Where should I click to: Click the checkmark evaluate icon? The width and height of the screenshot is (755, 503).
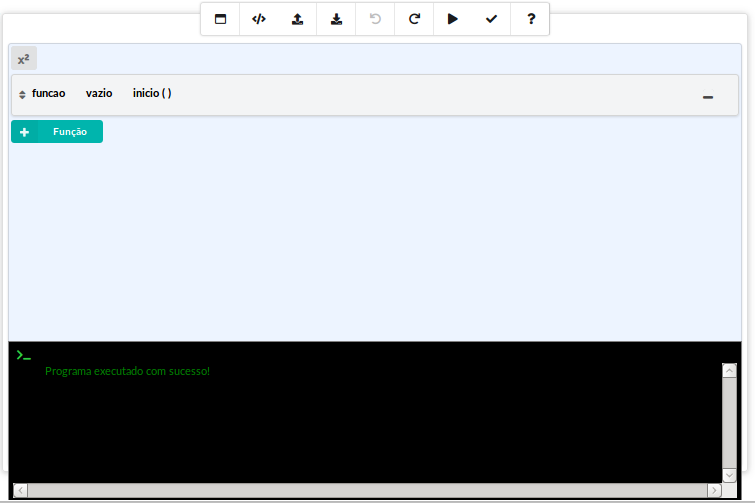[x=491, y=19]
